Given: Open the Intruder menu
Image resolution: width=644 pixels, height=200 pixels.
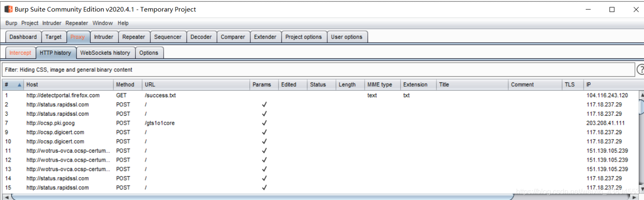Looking at the screenshot, I should [52, 23].
